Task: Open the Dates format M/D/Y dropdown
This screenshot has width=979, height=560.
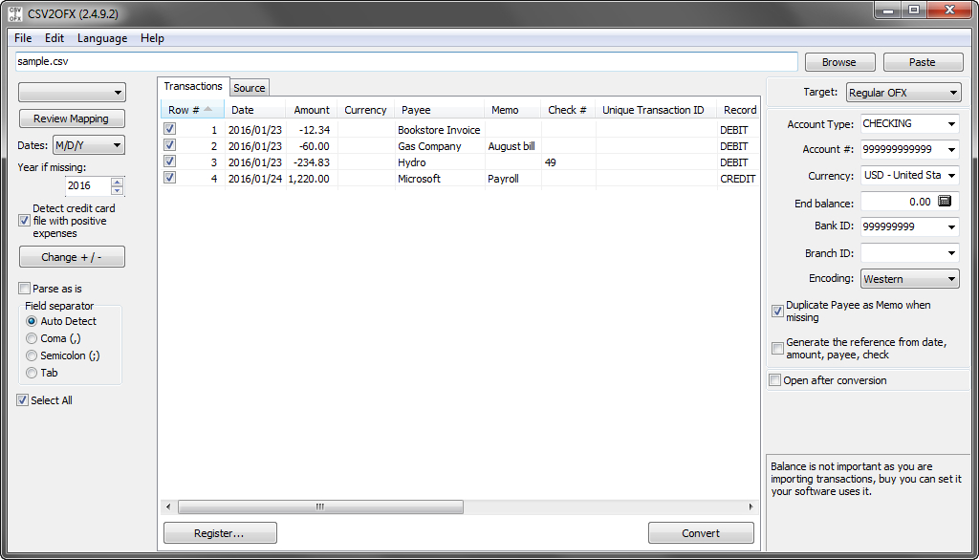Action: click(88, 145)
